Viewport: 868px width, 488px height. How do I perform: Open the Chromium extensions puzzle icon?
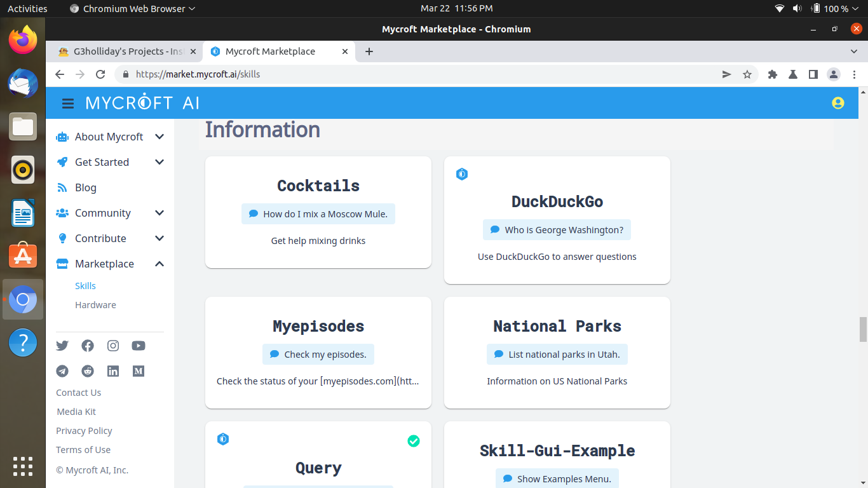pyautogui.click(x=773, y=74)
